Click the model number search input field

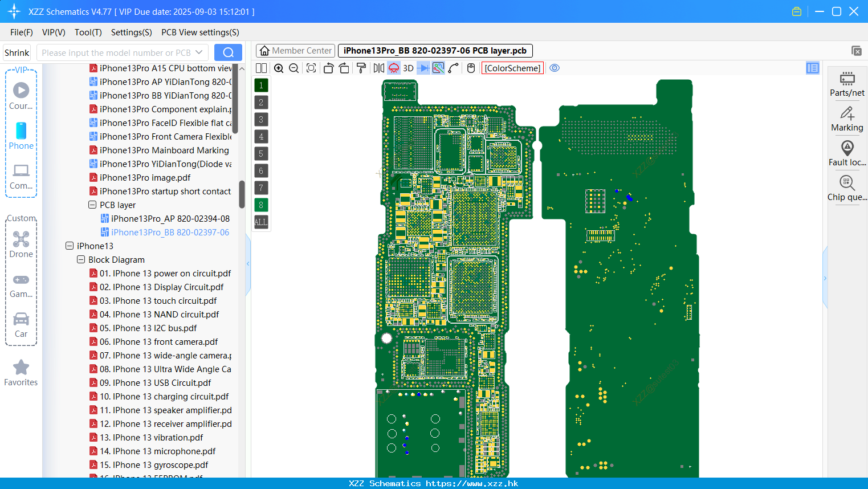tap(116, 52)
